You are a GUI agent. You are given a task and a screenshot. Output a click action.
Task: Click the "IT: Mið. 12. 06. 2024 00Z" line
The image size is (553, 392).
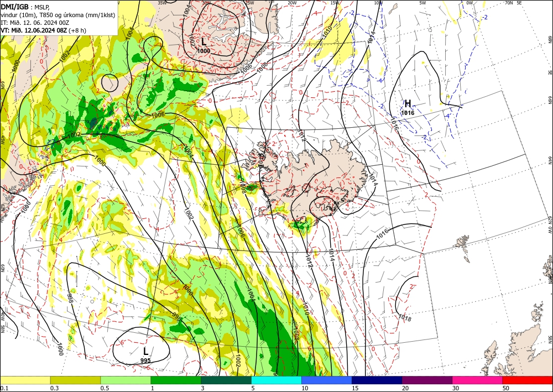point(35,23)
